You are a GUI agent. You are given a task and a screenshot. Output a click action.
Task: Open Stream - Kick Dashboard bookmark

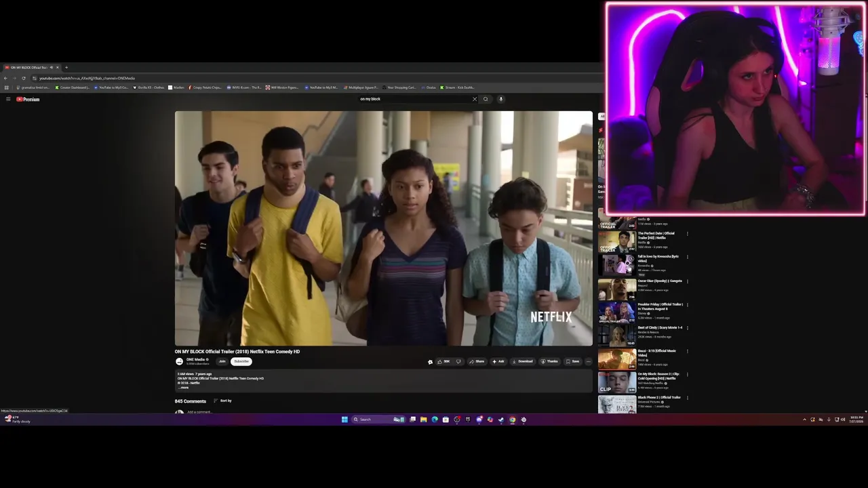457,87
